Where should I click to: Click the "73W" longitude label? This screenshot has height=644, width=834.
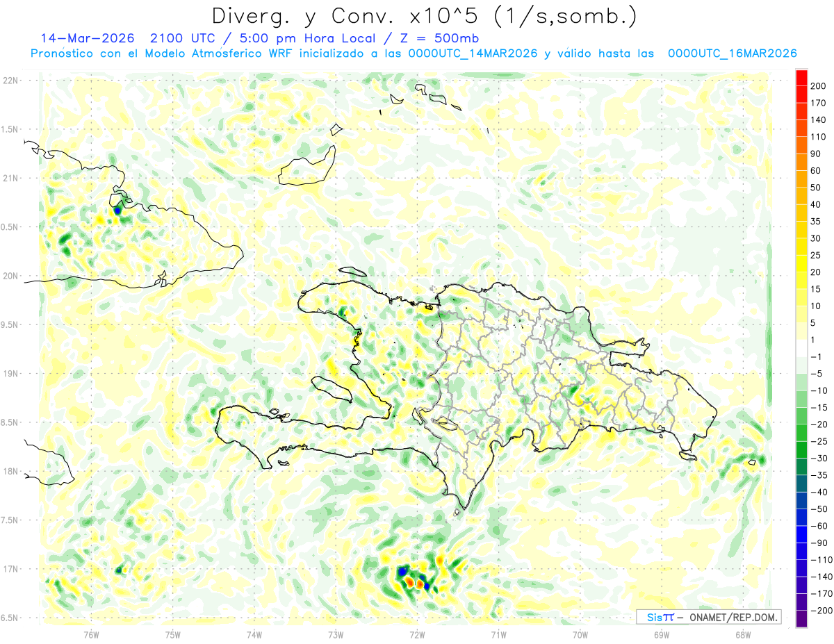click(335, 636)
